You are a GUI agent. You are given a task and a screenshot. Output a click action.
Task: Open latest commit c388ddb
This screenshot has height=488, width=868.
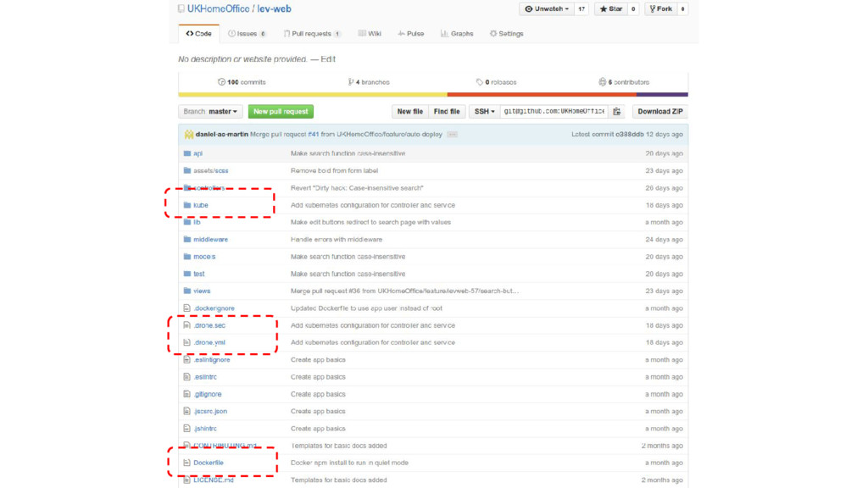tap(630, 135)
